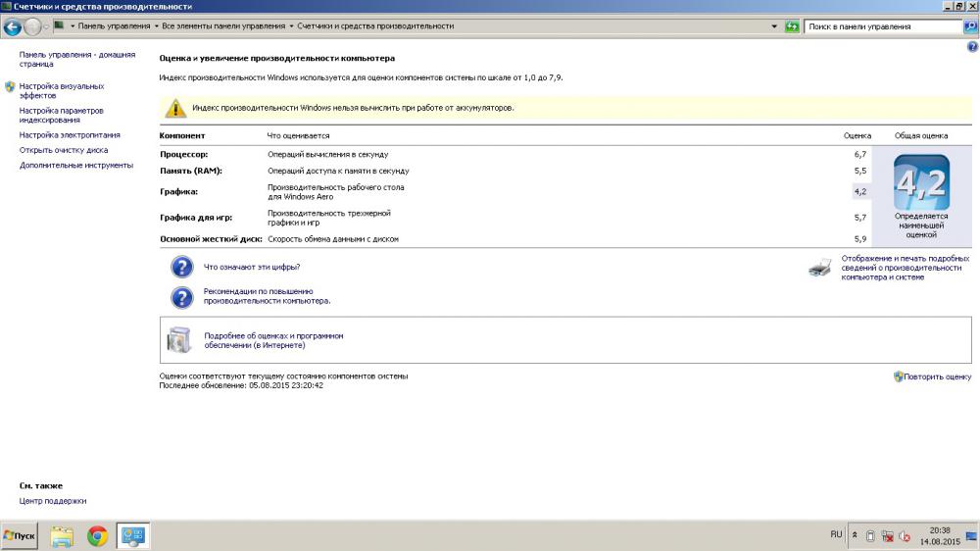Open Windows Explorer from the taskbar
980x551 pixels.
(62, 536)
